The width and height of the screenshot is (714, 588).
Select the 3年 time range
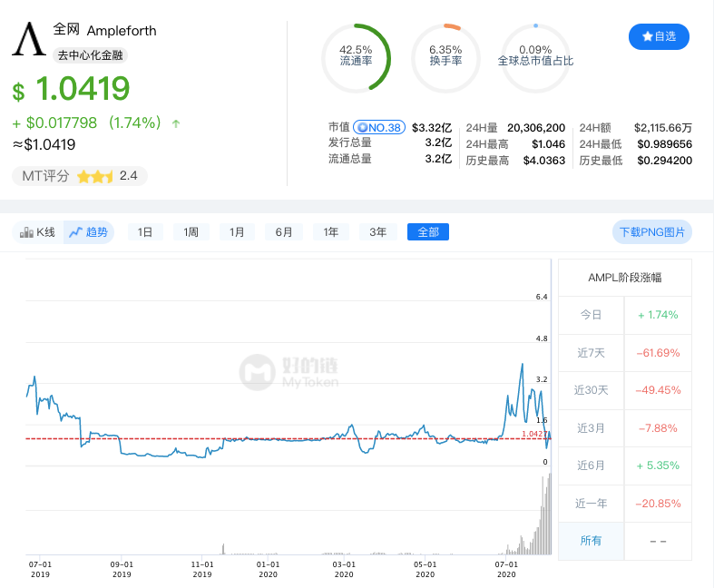tap(378, 232)
